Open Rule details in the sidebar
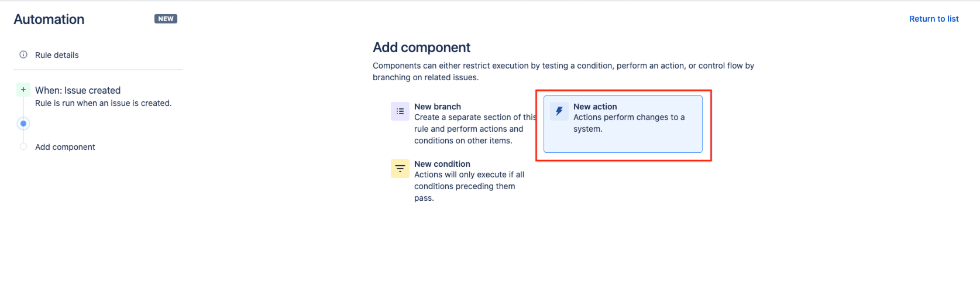 pyautogui.click(x=57, y=55)
